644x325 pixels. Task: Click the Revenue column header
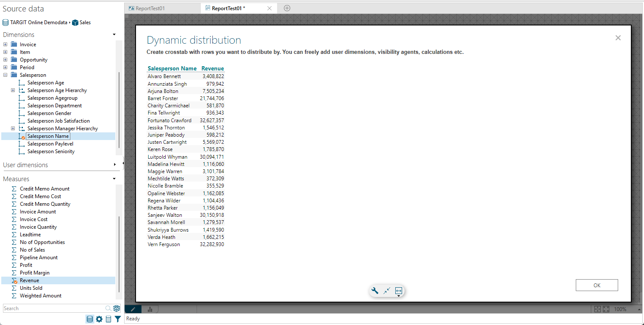click(x=213, y=68)
